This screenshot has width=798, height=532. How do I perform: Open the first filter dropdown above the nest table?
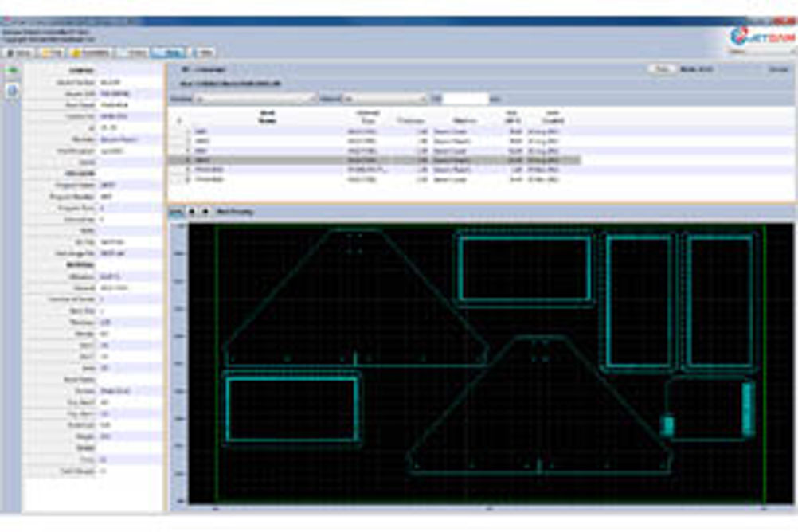[x=255, y=98]
